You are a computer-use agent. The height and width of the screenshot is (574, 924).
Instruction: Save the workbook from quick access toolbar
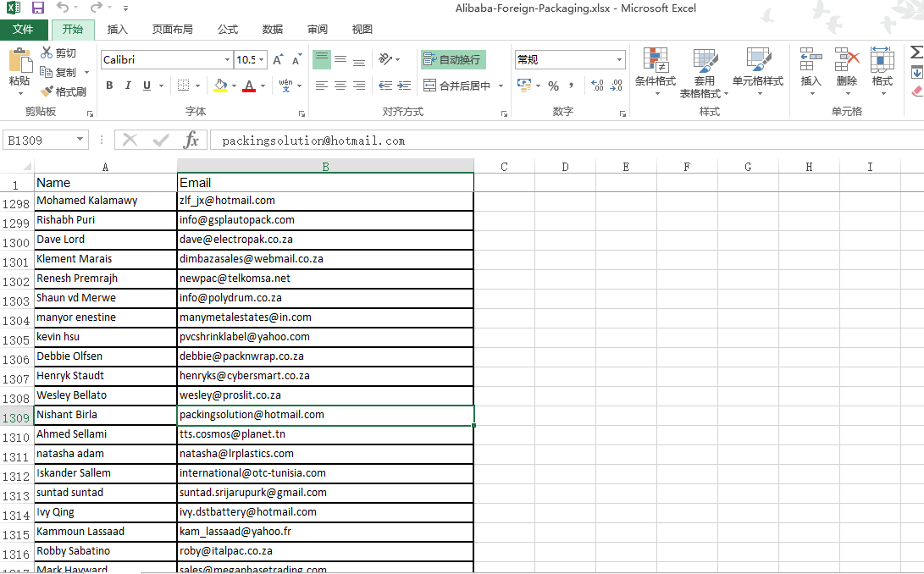38,8
